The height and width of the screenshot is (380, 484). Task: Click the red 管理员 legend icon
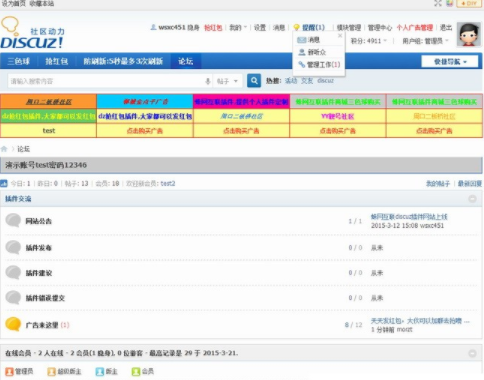tap(9, 371)
